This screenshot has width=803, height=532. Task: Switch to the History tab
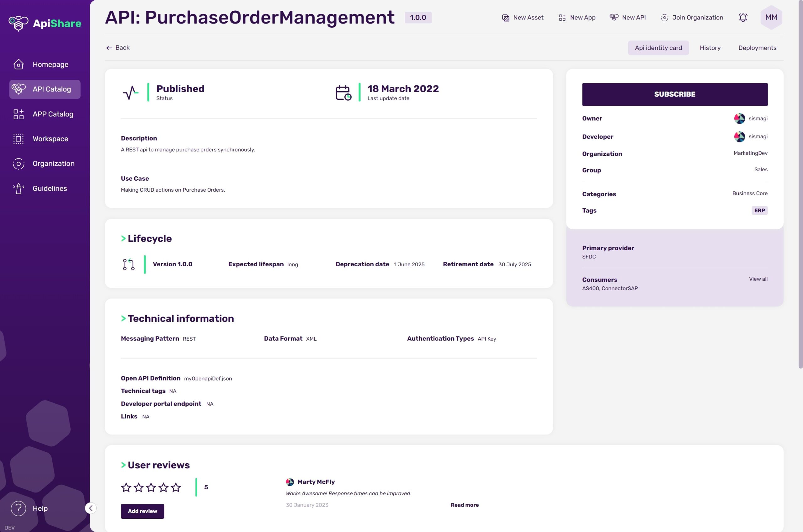pos(710,48)
